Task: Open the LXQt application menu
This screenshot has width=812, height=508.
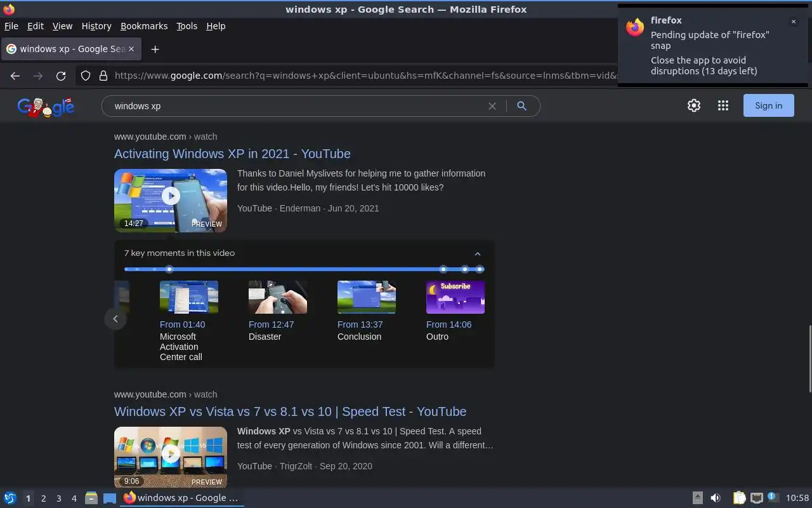Action: pos(10,498)
